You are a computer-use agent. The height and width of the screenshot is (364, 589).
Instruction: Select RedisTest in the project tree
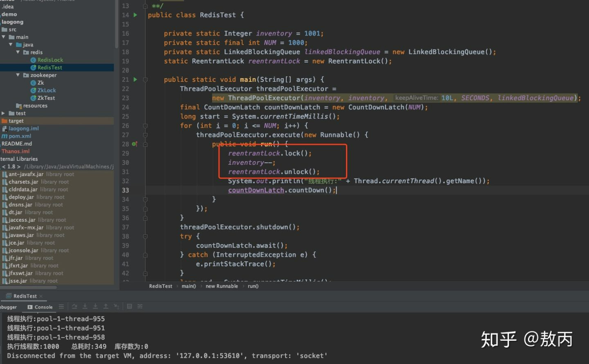pos(50,67)
